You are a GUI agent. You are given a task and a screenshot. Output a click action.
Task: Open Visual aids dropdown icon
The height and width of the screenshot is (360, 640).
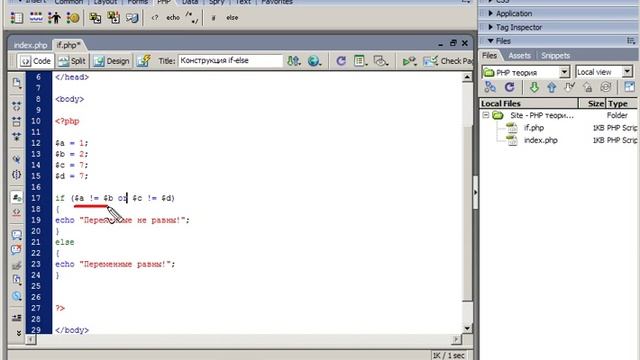point(380,61)
